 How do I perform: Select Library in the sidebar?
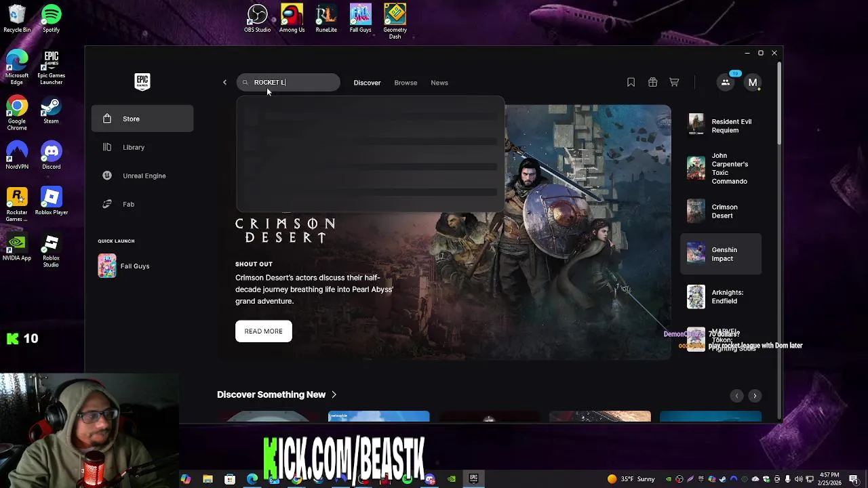[142, 147]
